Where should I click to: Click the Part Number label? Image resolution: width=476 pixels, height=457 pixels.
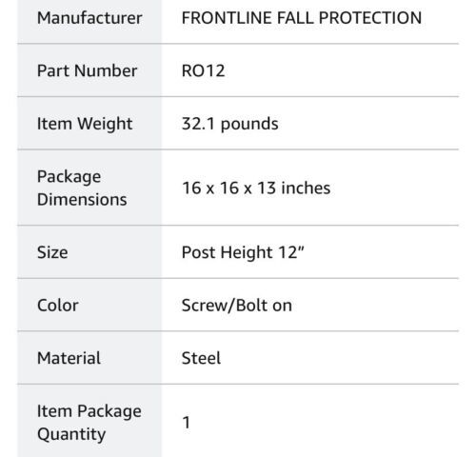pyautogui.click(x=87, y=70)
